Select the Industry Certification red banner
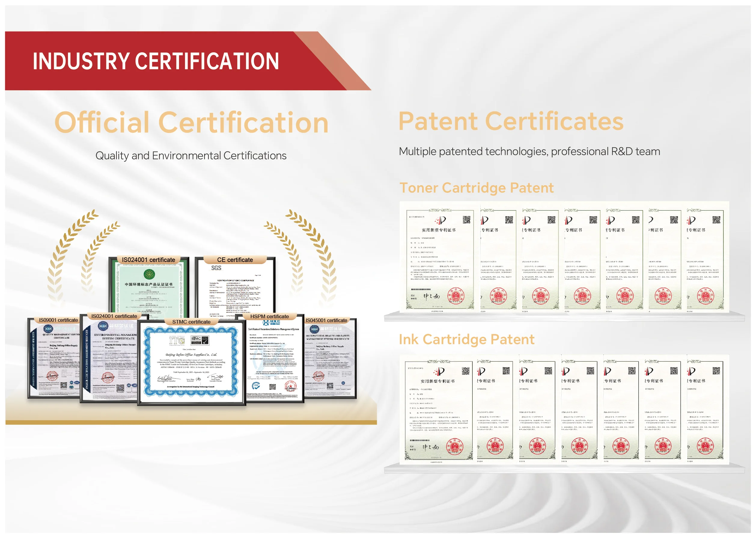The width and height of the screenshot is (756, 538). point(156,61)
